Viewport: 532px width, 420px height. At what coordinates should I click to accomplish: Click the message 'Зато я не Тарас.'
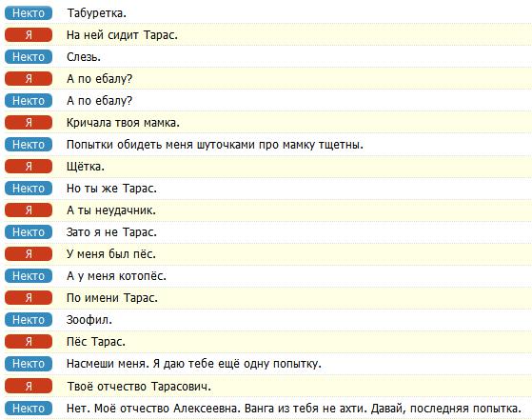point(111,232)
